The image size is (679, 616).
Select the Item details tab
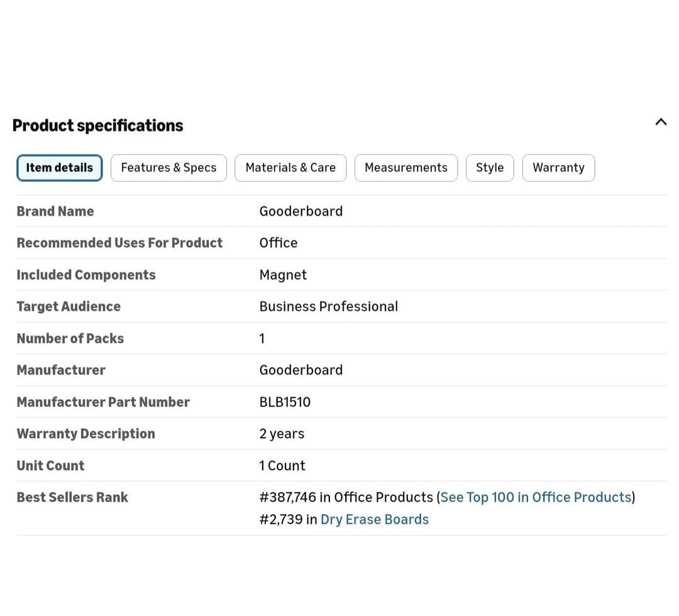59,168
